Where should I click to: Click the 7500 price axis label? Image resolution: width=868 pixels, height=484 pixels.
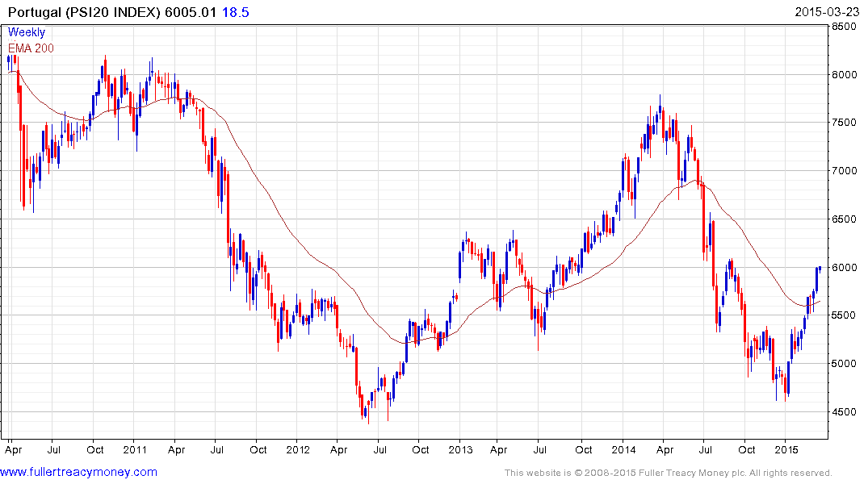point(845,123)
